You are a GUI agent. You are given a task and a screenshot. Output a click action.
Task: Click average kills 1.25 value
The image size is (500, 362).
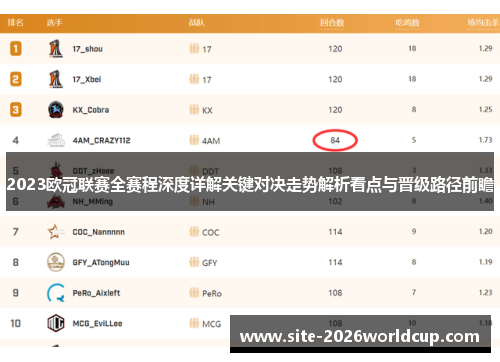[x=486, y=109]
